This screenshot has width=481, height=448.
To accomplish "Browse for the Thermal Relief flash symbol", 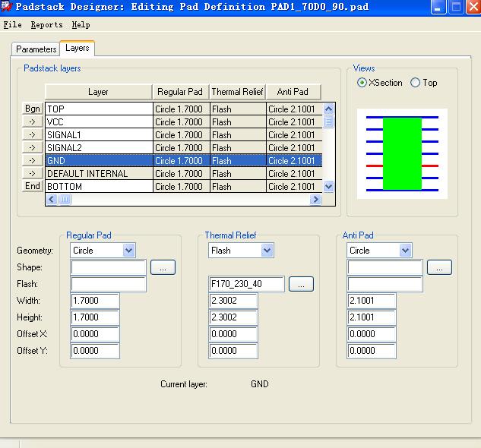I will (x=301, y=284).
